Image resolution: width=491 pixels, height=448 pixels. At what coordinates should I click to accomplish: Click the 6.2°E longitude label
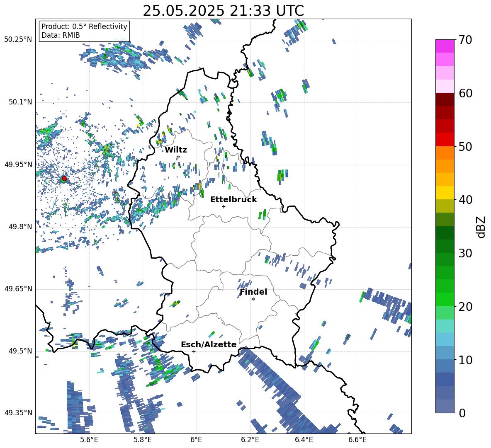pos(250,440)
